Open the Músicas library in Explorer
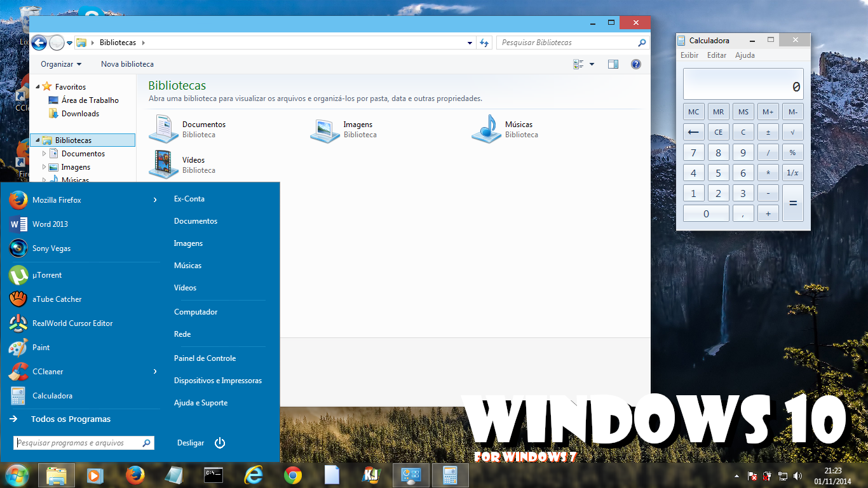 [x=505, y=129]
